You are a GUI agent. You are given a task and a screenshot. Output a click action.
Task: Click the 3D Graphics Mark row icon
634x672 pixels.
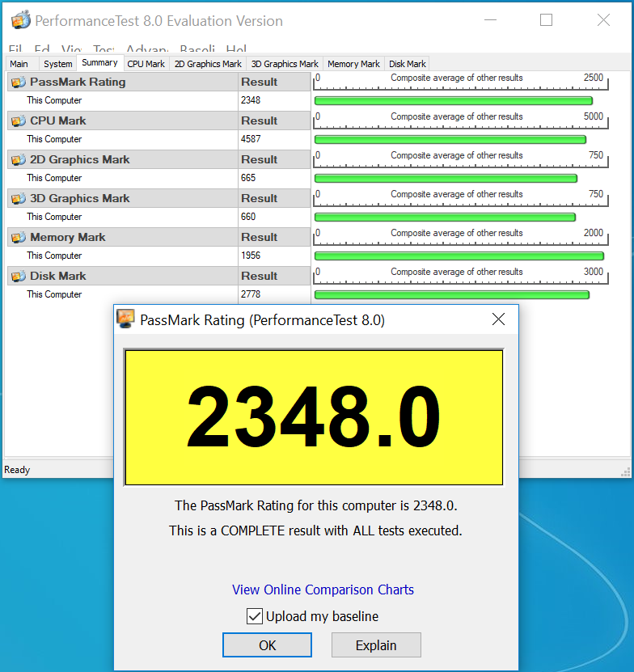coord(19,198)
